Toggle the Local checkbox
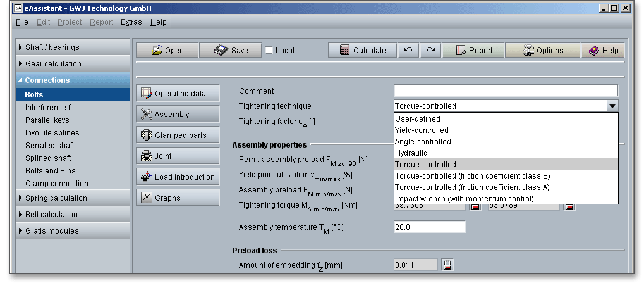The image size is (644, 283). tap(269, 51)
